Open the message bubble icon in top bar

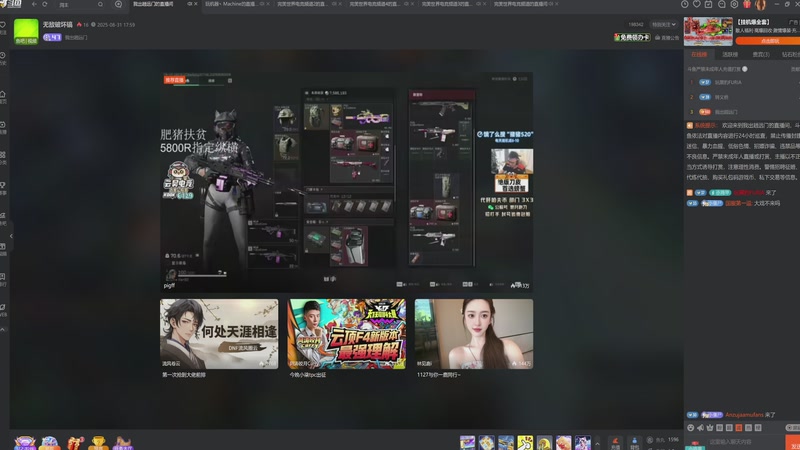pos(721,4)
